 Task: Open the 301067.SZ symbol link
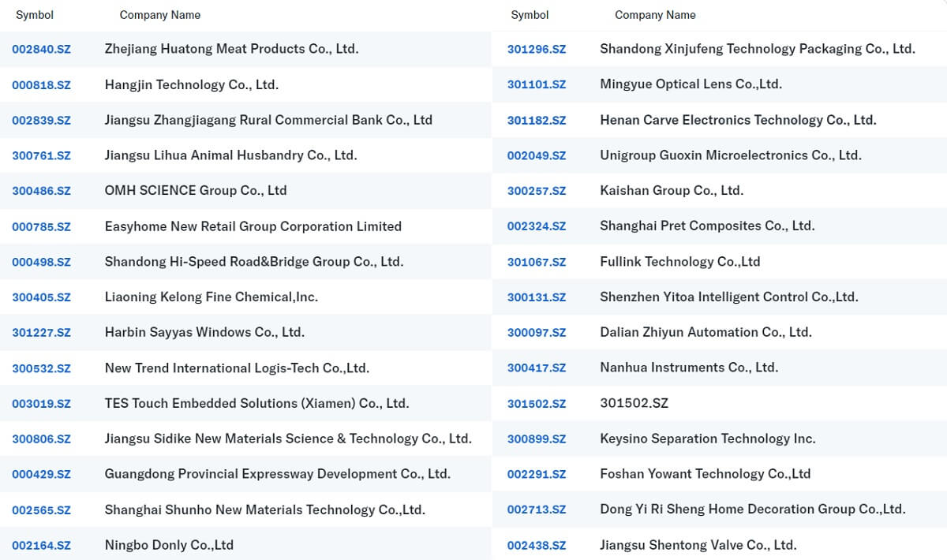coord(537,262)
